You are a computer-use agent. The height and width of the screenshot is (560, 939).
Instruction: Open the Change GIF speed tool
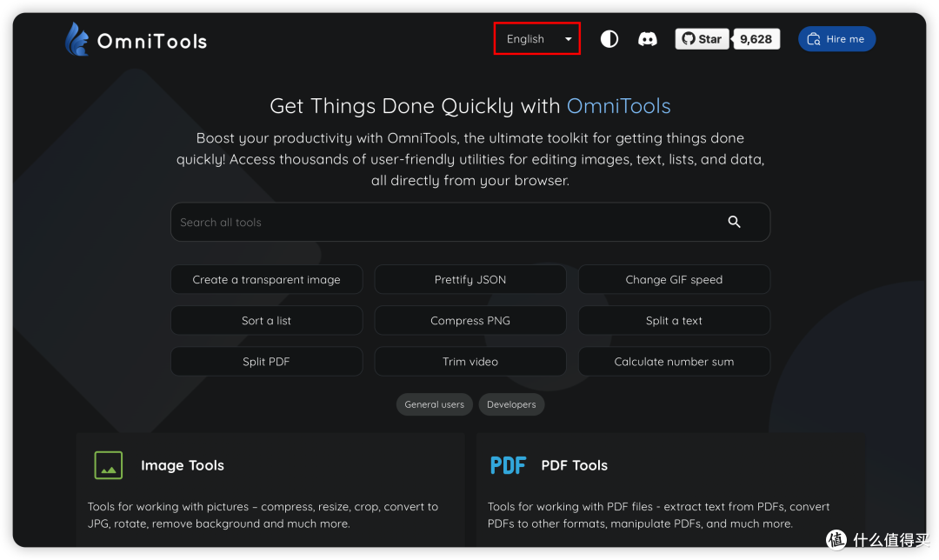(674, 280)
